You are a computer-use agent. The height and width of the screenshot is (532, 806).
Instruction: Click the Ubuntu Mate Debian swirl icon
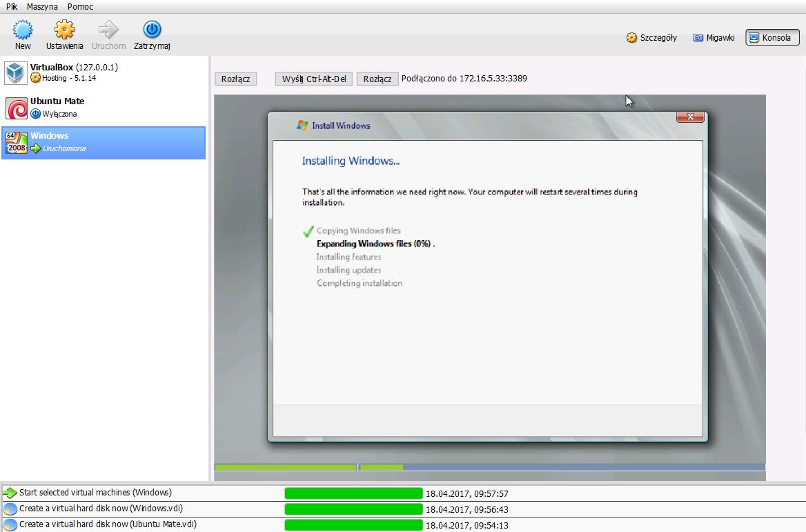click(x=16, y=108)
